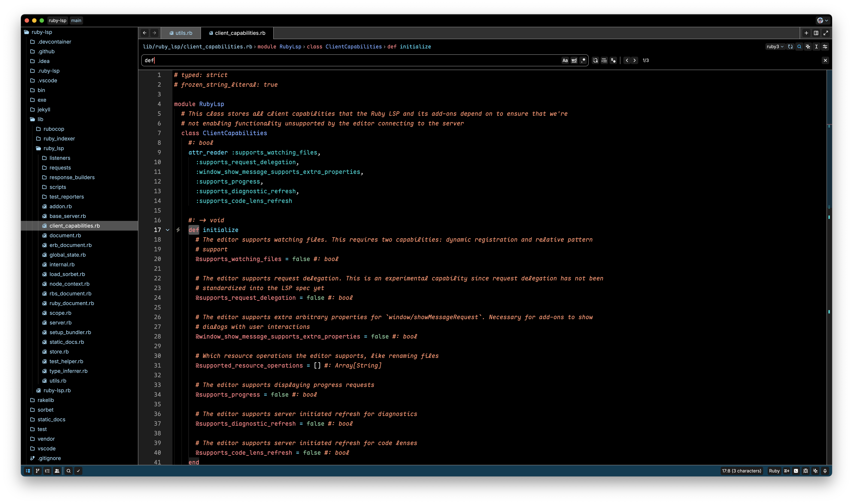
Task: Click the notifications bell icon
Action: coord(825,471)
